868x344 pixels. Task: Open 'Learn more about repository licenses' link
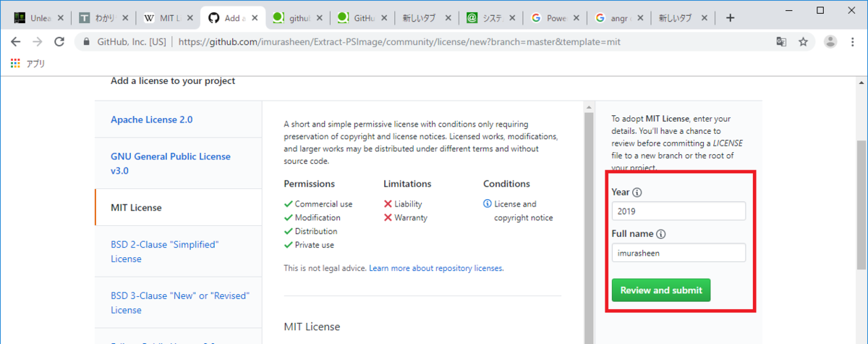[x=436, y=268]
